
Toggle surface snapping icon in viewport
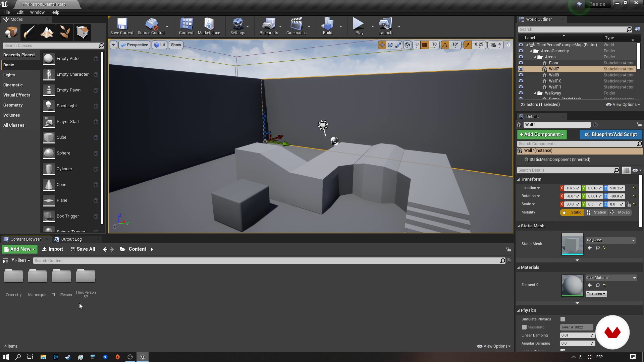click(416, 45)
